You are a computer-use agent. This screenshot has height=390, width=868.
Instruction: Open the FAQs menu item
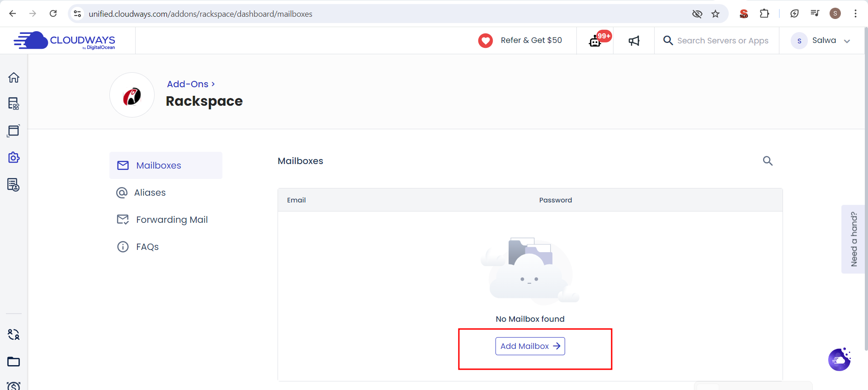166,247
